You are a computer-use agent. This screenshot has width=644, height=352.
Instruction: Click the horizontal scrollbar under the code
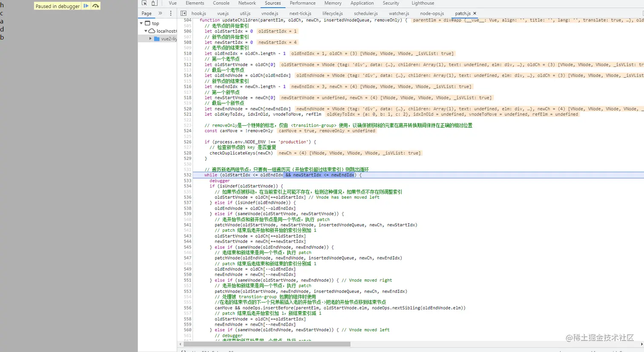click(x=266, y=344)
